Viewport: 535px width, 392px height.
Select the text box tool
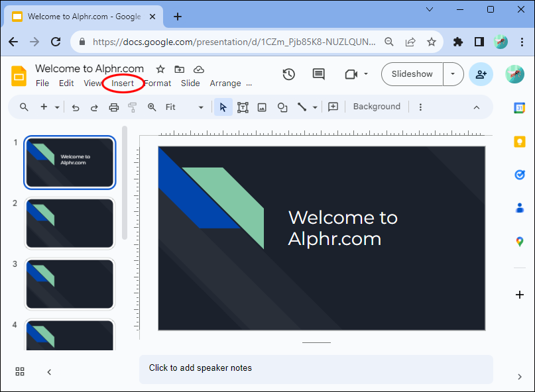tap(243, 107)
